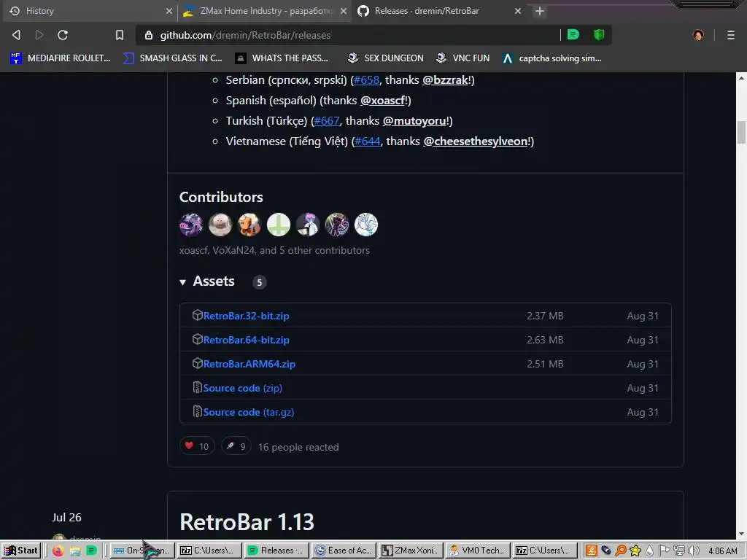The height and width of the screenshot is (560, 747).
Task: Click the RetroBar 1.13 release heading
Action: click(247, 522)
